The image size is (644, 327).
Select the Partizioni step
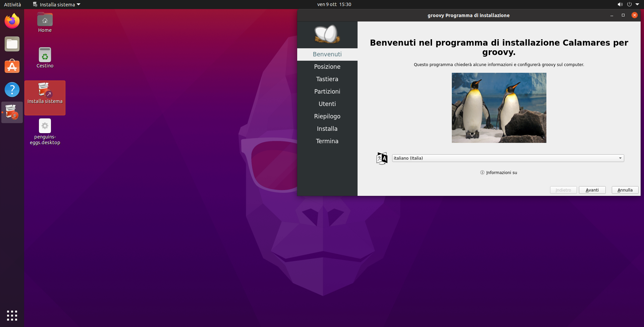327,92
